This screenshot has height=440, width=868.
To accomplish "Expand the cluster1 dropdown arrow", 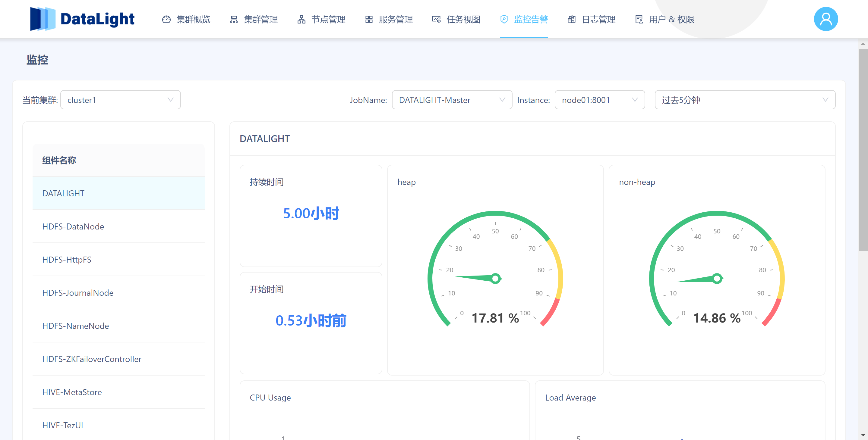I will coord(171,100).
